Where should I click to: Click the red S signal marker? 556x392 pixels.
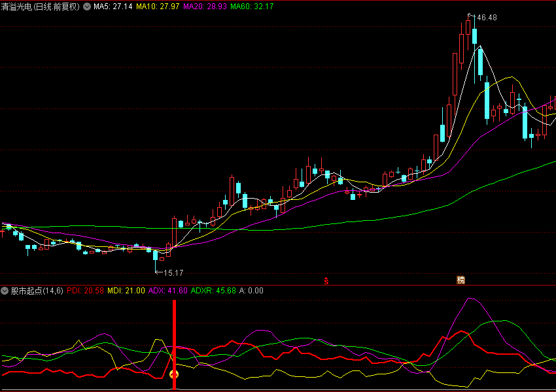[326, 281]
